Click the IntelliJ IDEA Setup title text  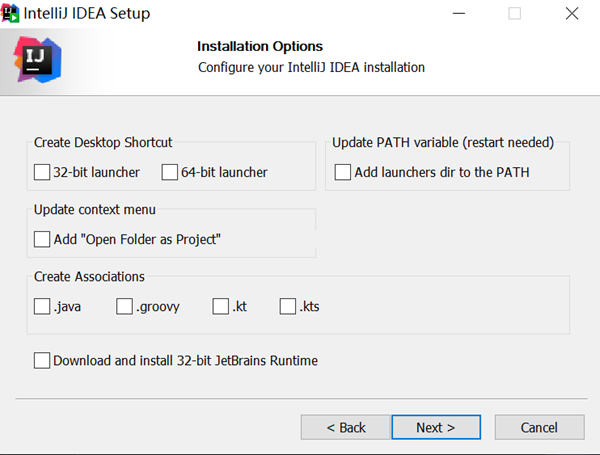tap(94, 14)
